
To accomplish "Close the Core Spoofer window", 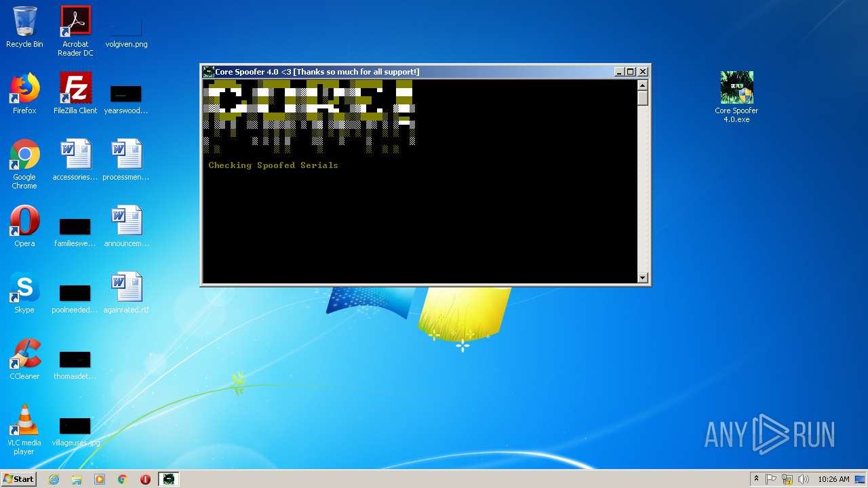I will 643,72.
